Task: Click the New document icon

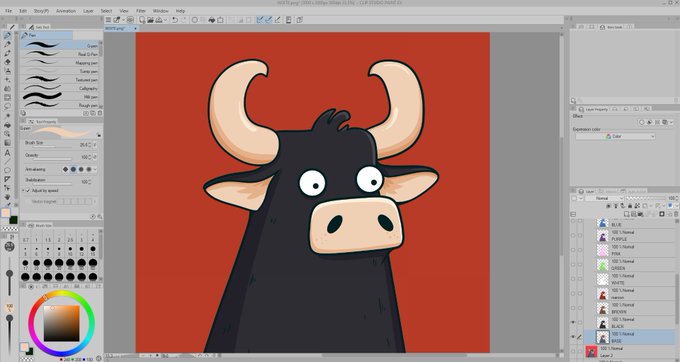Action: pos(142,20)
